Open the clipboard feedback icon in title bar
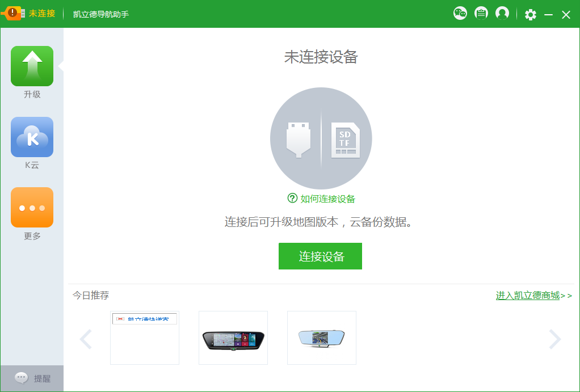The width and height of the screenshot is (580, 392). click(x=481, y=13)
